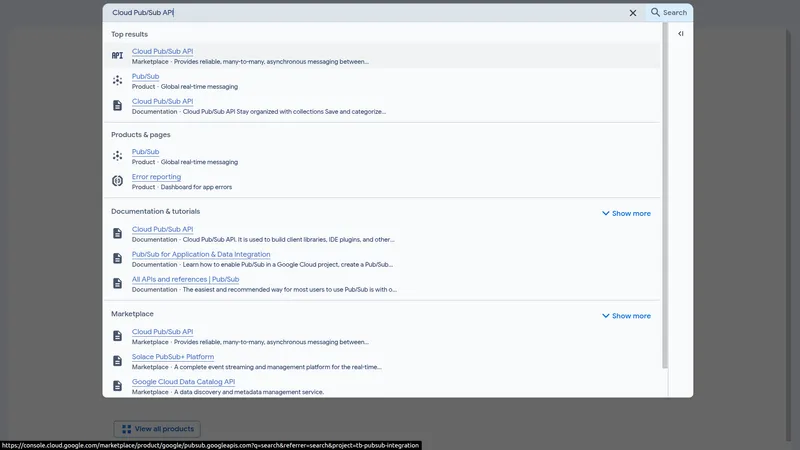Click 'The easiest and recommended way' description text

289,290
